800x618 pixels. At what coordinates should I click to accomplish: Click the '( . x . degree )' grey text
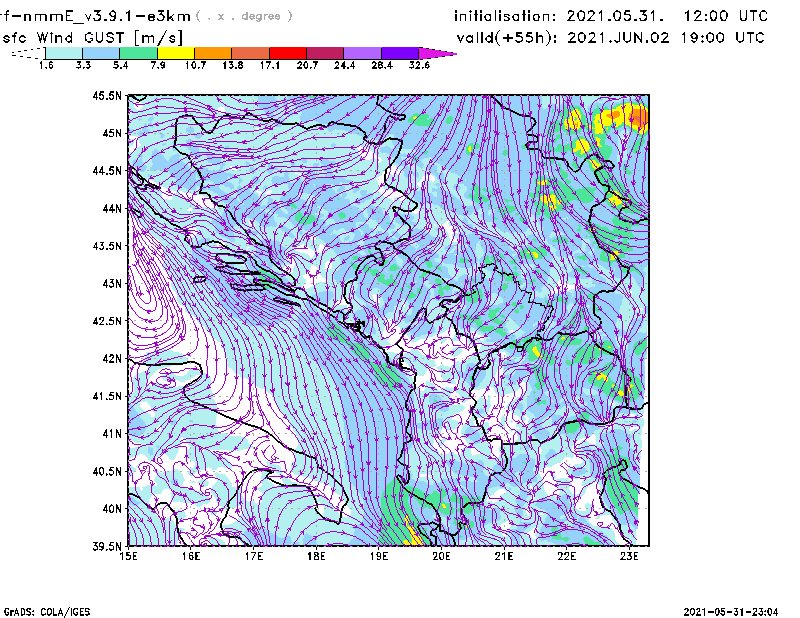coord(244,16)
